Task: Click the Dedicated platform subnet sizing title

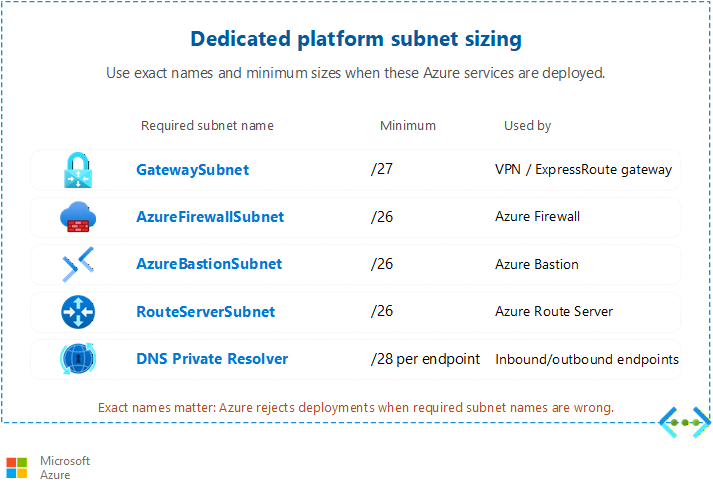Action: pyautogui.click(x=356, y=39)
